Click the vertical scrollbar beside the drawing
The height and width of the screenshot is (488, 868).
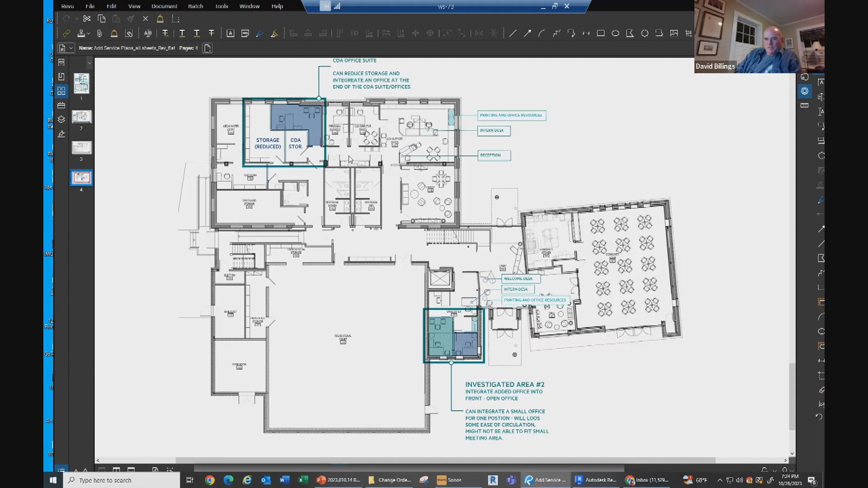pos(792,397)
